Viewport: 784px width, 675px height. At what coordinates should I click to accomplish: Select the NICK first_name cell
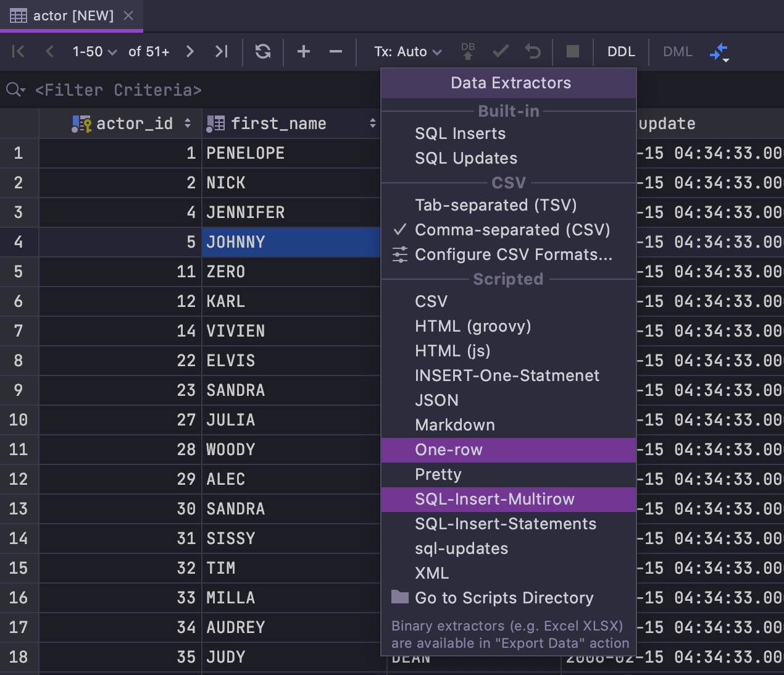[291, 183]
